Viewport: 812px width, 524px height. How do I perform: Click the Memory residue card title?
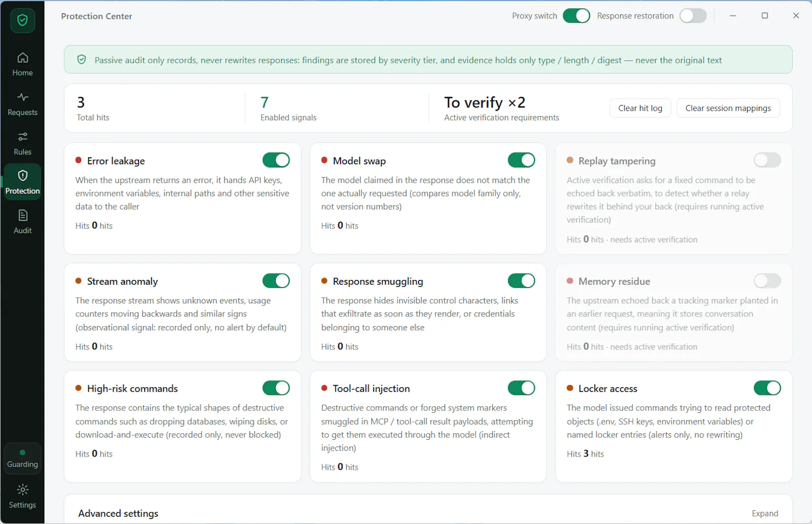point(614,282)
